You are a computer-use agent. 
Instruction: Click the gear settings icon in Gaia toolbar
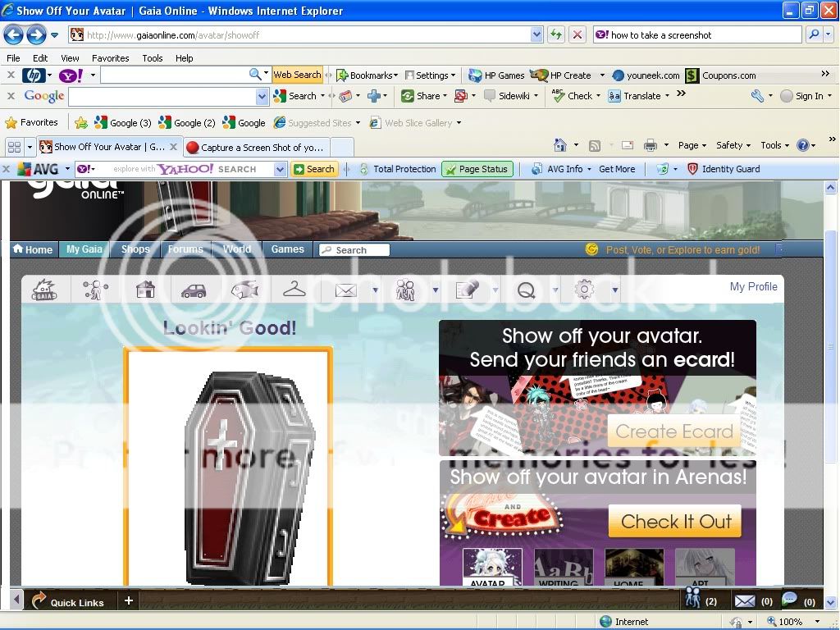tap(584, 290)
